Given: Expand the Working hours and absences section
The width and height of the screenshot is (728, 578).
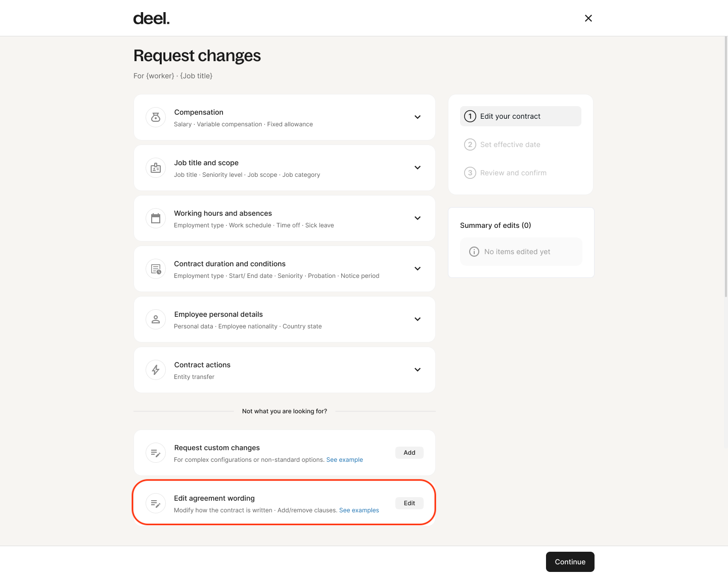Looking at the screenshot, I should [x=418, y=218].
